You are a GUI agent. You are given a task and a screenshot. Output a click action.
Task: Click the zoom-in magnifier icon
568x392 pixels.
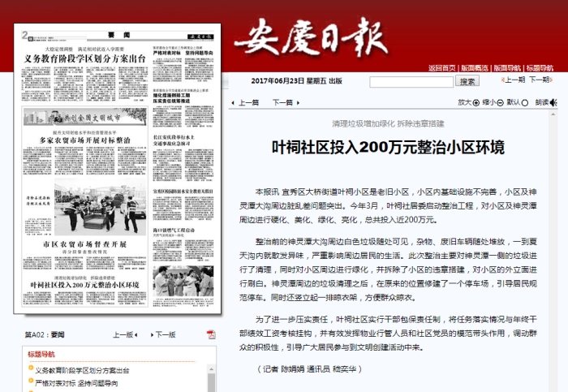pyautogui.click(x=476, y=103)
